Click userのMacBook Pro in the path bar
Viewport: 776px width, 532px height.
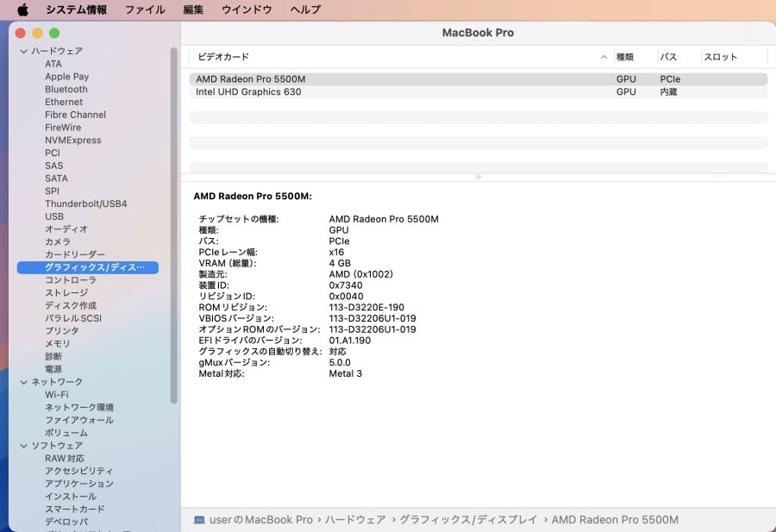261,520
